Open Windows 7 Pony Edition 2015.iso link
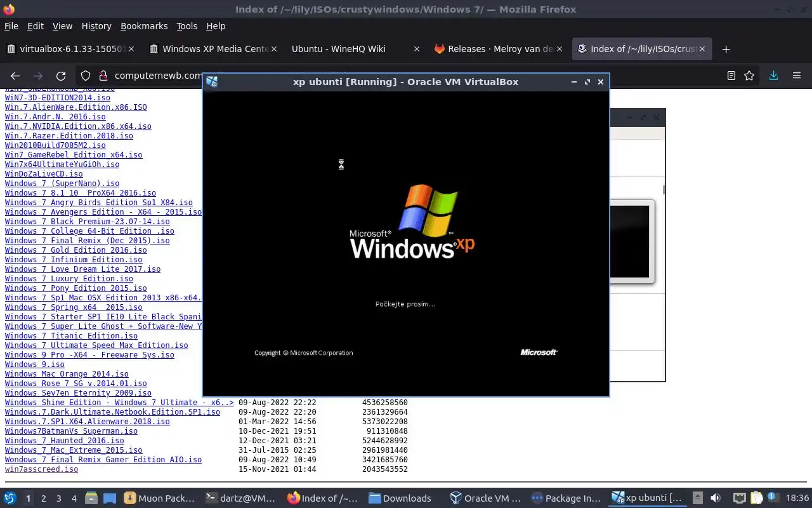 76,288
